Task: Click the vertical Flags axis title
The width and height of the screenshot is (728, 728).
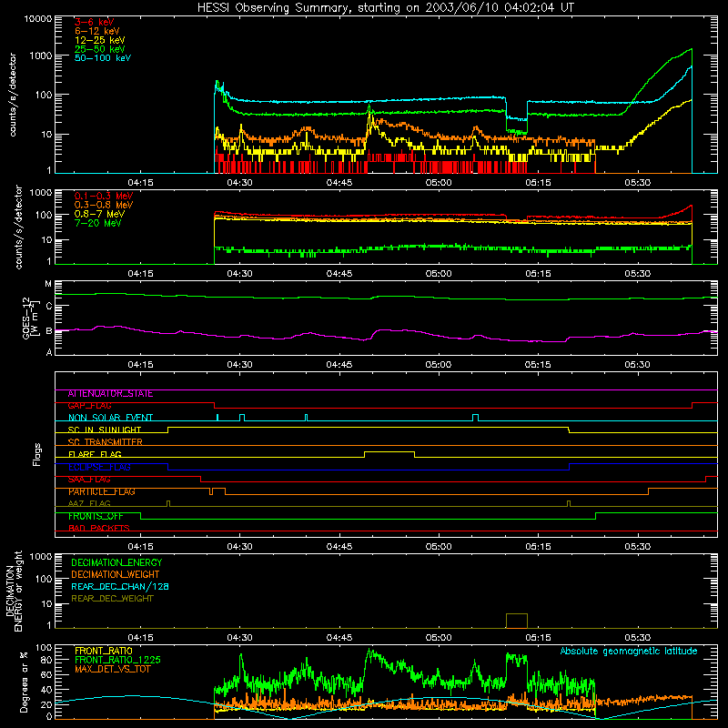Action: tap(37, 454)
